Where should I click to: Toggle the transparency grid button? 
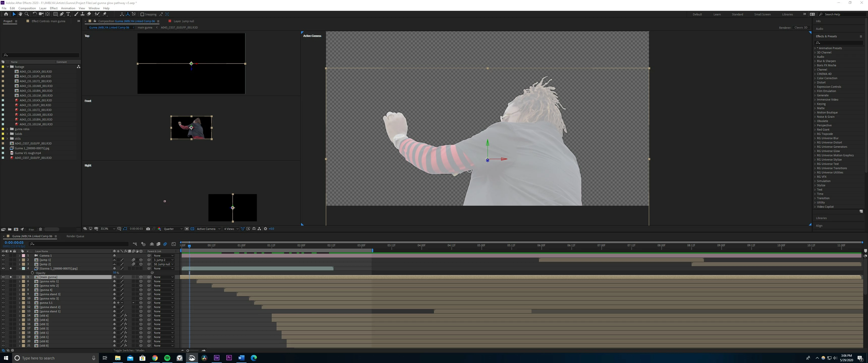coord(193,229)
